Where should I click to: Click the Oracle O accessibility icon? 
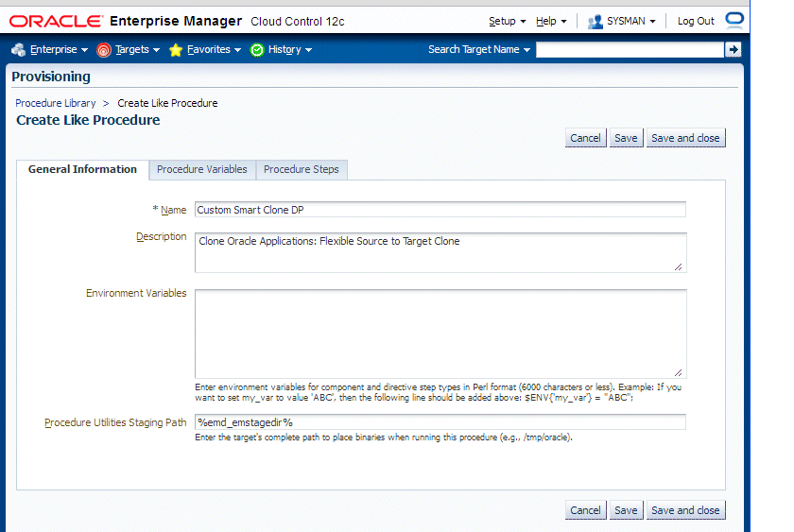[x=734, y=19]
